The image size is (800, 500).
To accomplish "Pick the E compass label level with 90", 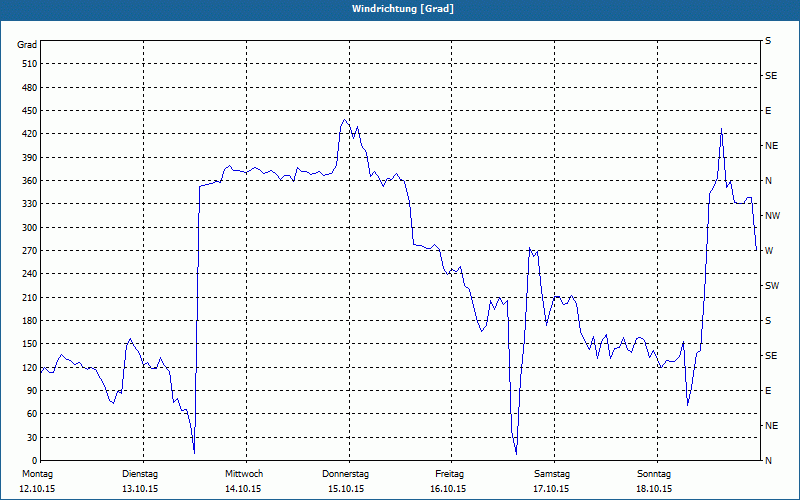I will click(768, 391).
